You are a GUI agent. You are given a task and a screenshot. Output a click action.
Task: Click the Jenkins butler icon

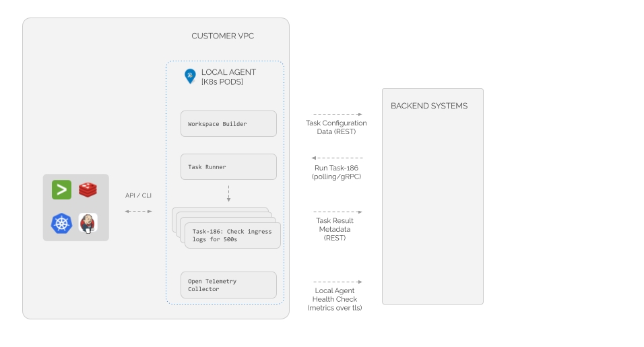tap(88, 223)
